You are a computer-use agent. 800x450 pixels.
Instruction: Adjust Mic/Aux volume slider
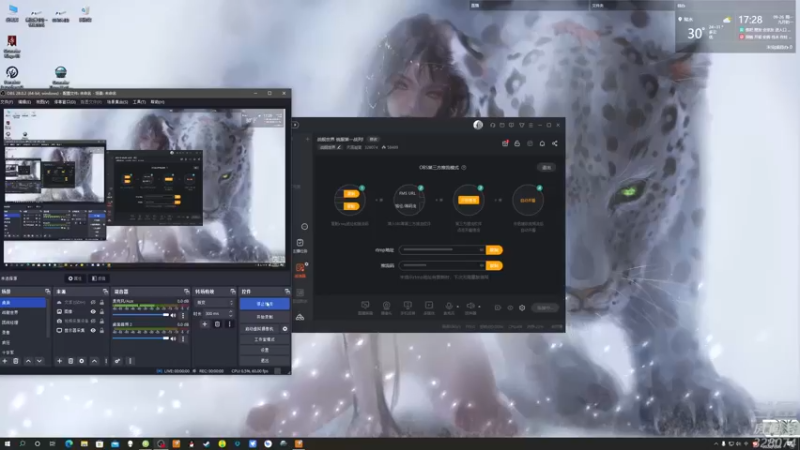click(141, 315)
